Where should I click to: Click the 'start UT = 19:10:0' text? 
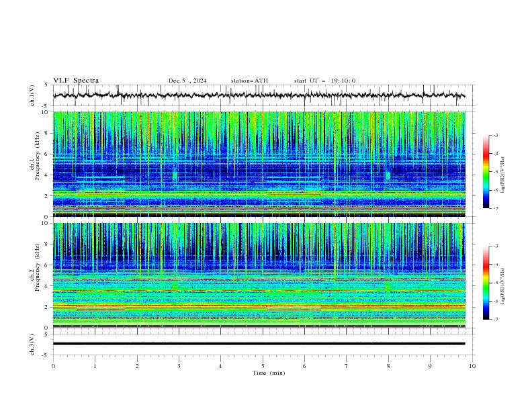pos(324,81)
